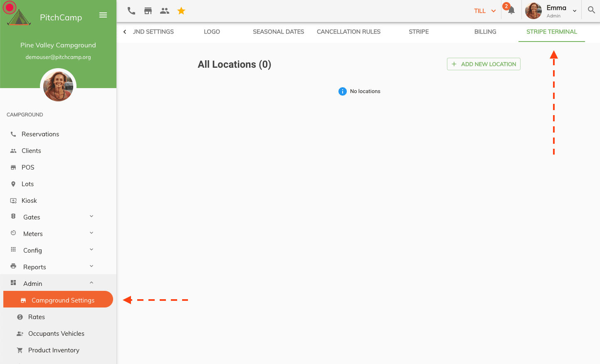Switch to the Seasonal Dates tab
The height and width of the screenshot is (364, 600).
[279, 32]
